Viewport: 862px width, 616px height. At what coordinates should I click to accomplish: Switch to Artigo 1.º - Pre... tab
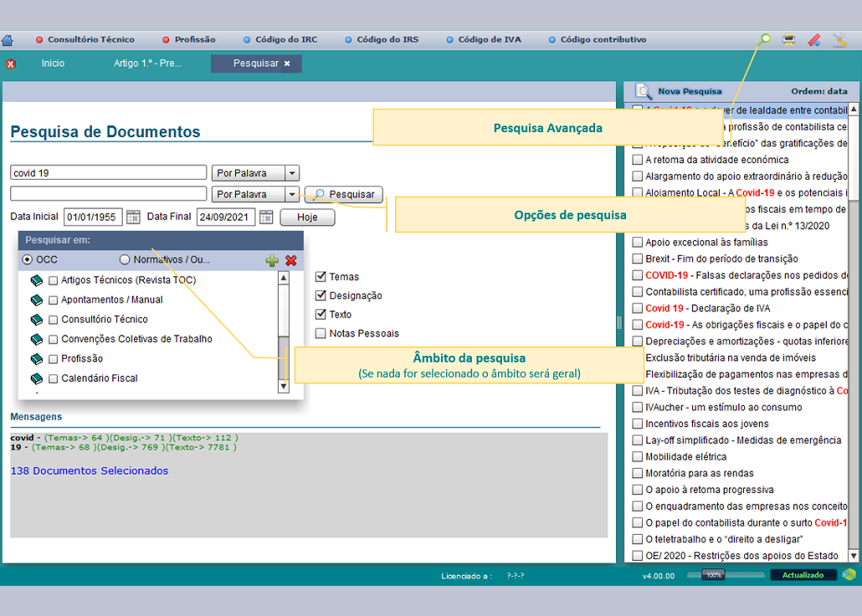[x=147, y=64]
